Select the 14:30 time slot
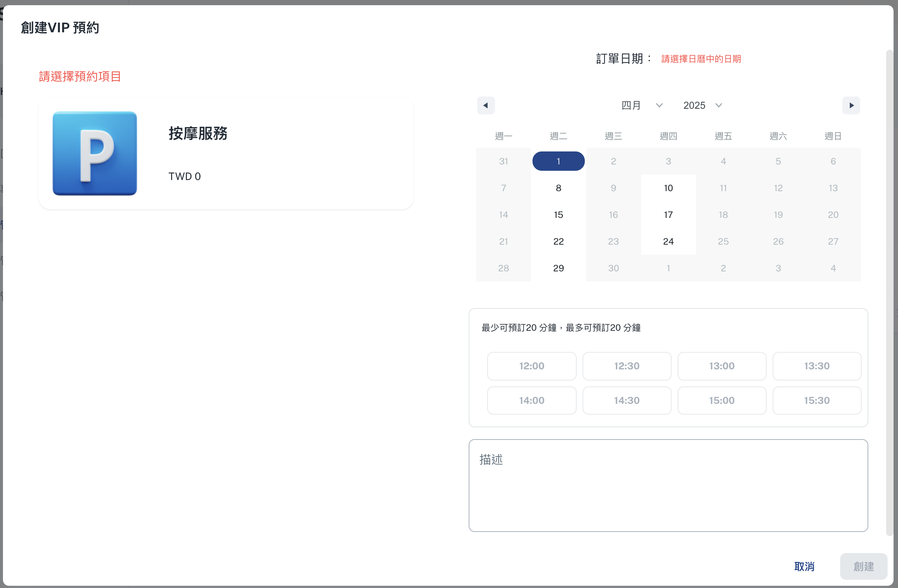 click(626, 400)
